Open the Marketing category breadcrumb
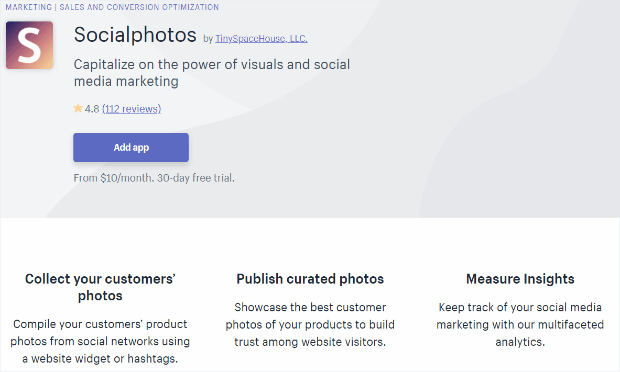The width and height of the screenshot is (620, 372). pos(28,7)
